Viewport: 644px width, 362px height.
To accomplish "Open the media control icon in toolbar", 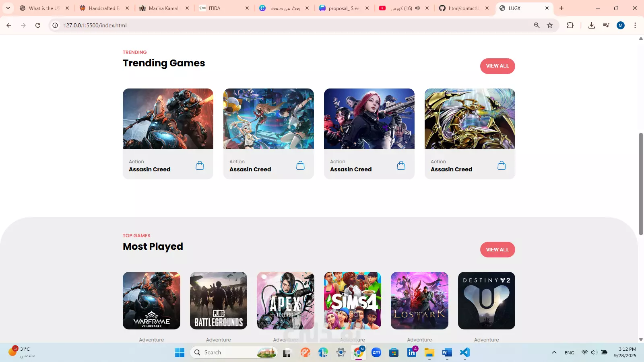I will (606, 25).
